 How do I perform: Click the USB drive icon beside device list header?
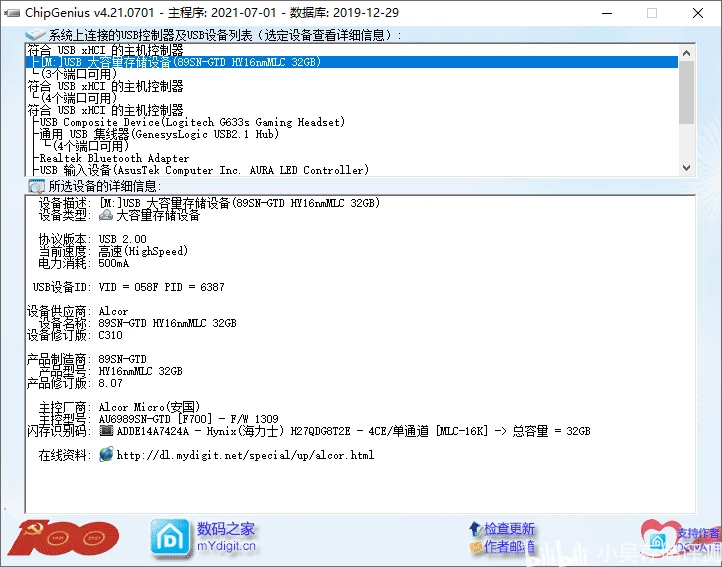click(x=35, y=35)
